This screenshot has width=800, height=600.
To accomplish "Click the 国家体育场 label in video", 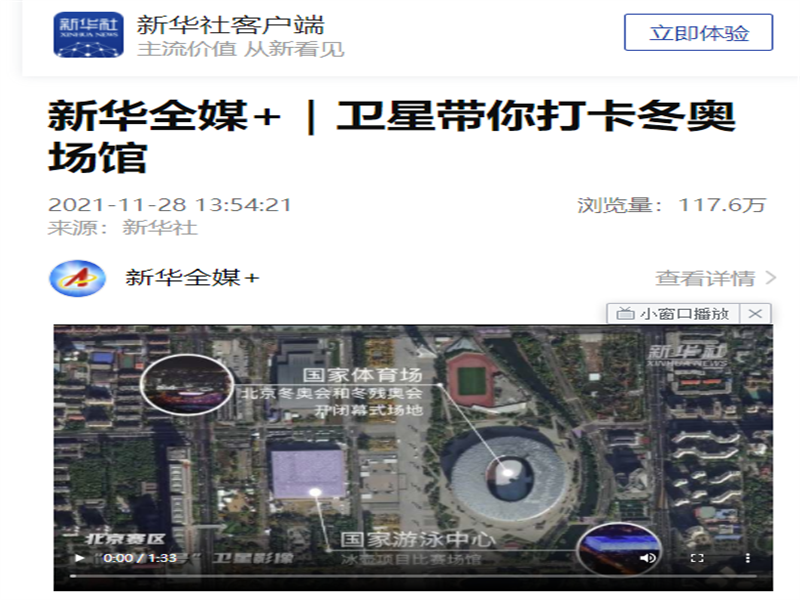I will pos(363,375).
